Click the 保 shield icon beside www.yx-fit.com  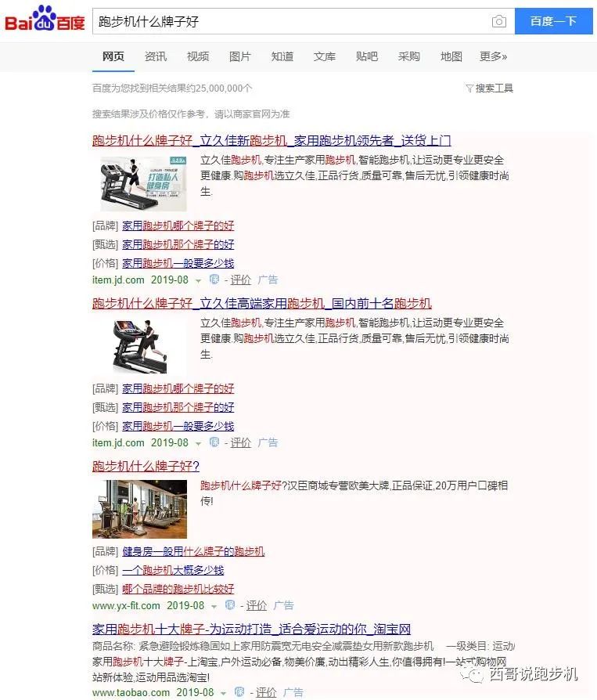pos(230,605)
